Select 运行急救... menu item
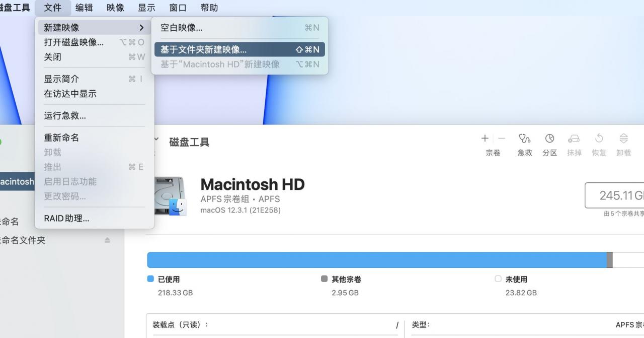 coord(94,116)
